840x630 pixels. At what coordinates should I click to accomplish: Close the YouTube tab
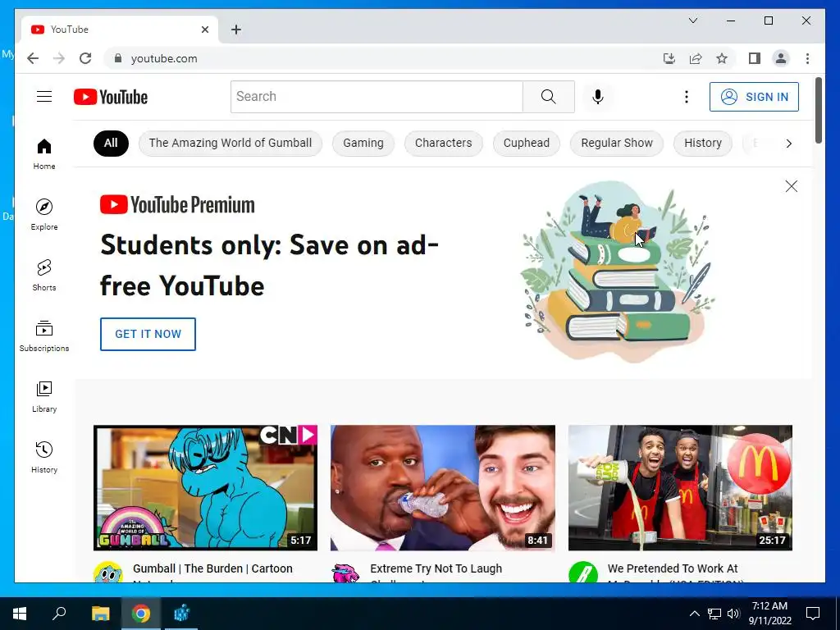[204, 30]
